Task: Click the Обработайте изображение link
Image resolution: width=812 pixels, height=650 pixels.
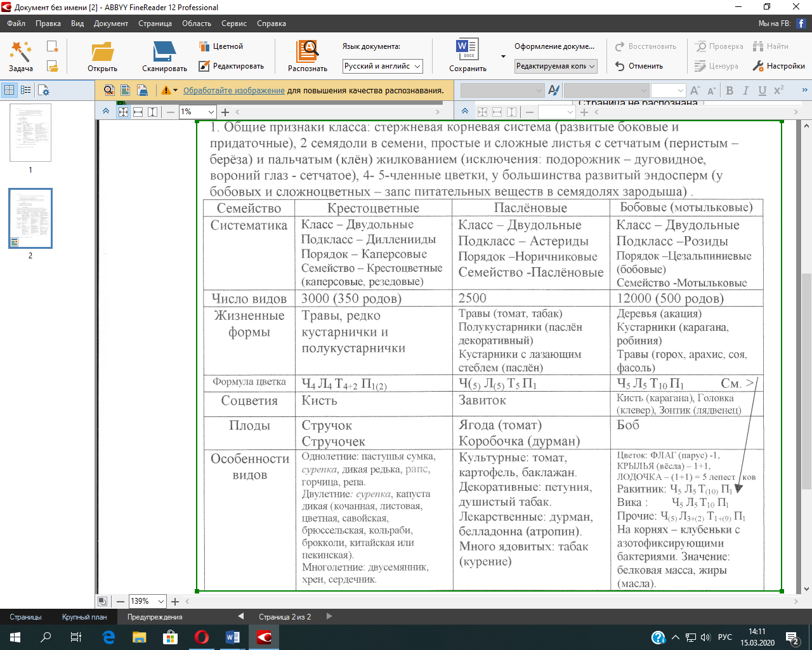Action: [234, 90]
